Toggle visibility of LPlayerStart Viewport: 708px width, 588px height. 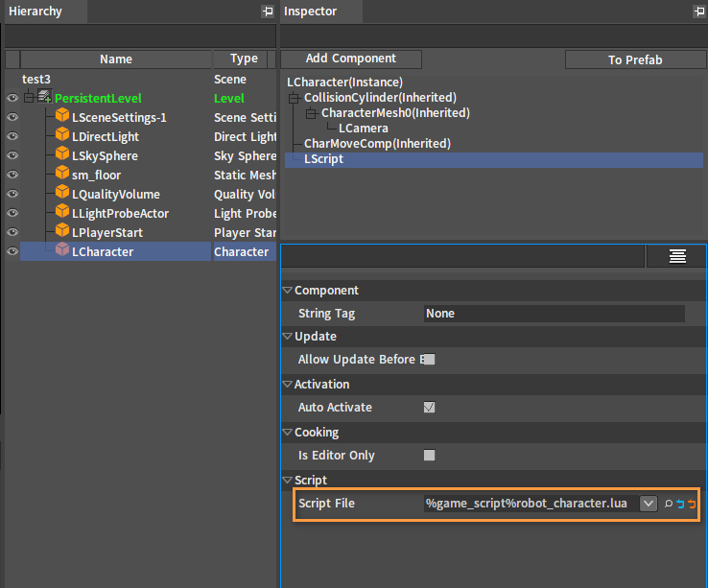(12, 232)
